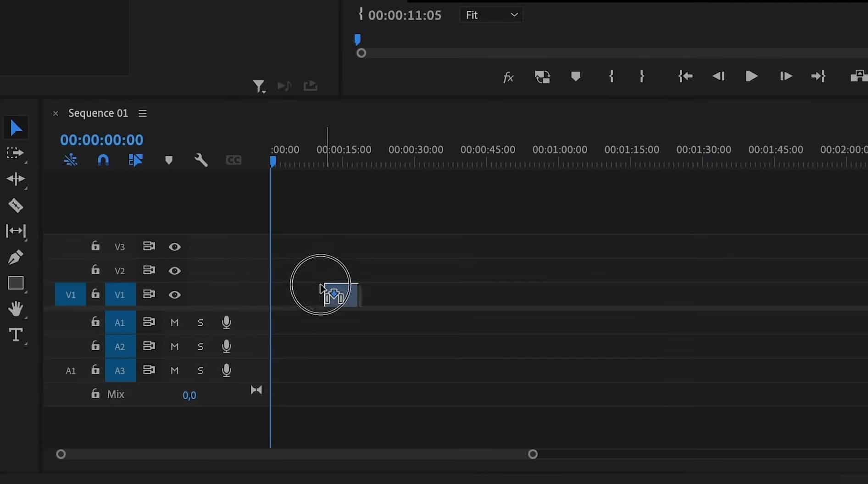Click the program monitor timecode 00:00:11:05
Screen dimensions: 868x484
[x=405, y=15]
